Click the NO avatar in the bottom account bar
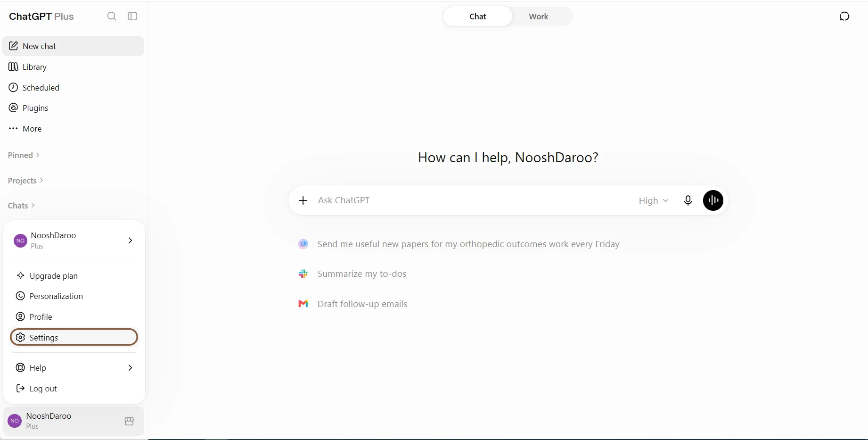Screen dimensions: 868x440 tap(15, 421)
